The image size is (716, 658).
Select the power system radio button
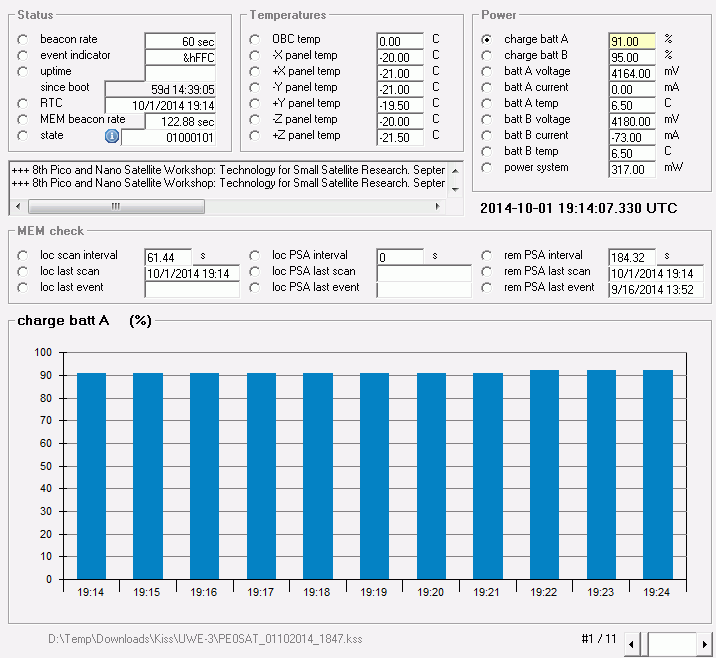pos(487,168)
